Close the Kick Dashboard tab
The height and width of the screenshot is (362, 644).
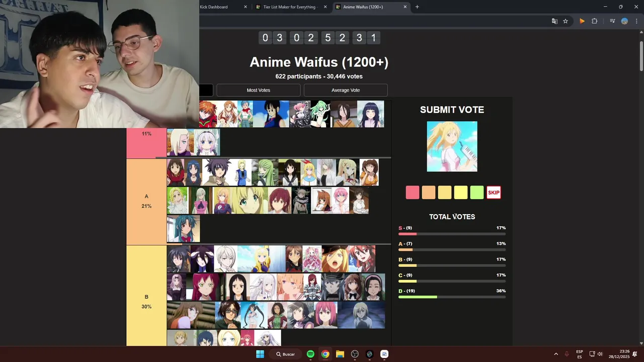246,7
